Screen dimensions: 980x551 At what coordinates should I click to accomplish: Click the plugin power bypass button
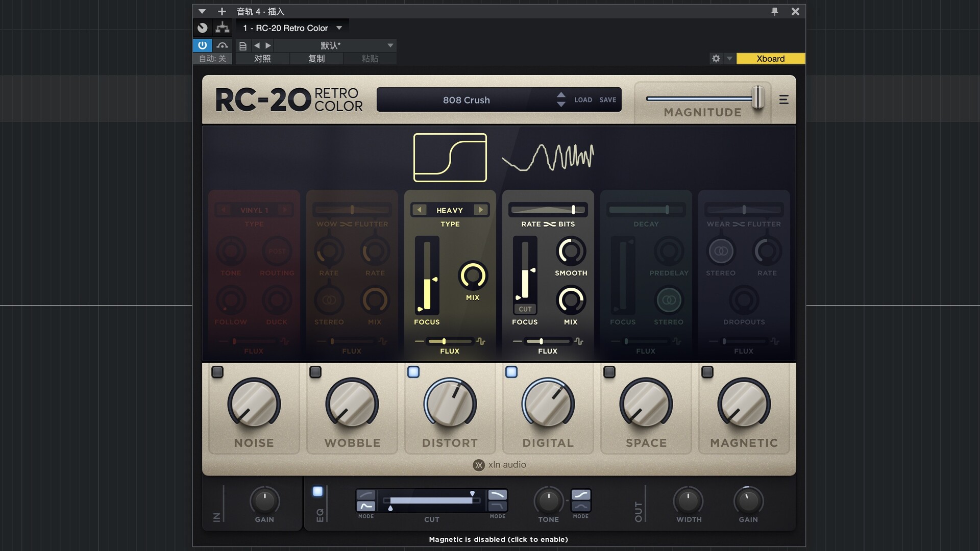point(202,45)
